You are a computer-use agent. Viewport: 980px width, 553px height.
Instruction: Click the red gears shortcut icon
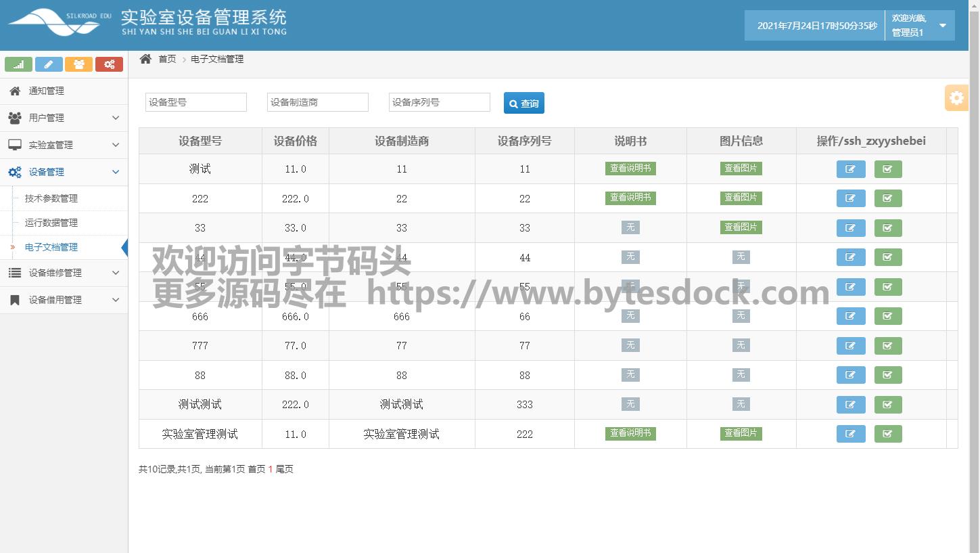(109, 64)
